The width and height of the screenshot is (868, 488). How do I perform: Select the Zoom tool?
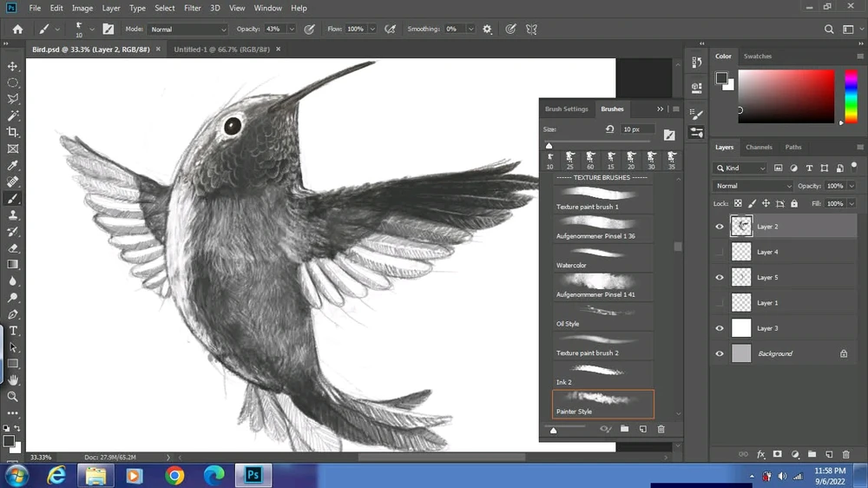click(13, 397)
